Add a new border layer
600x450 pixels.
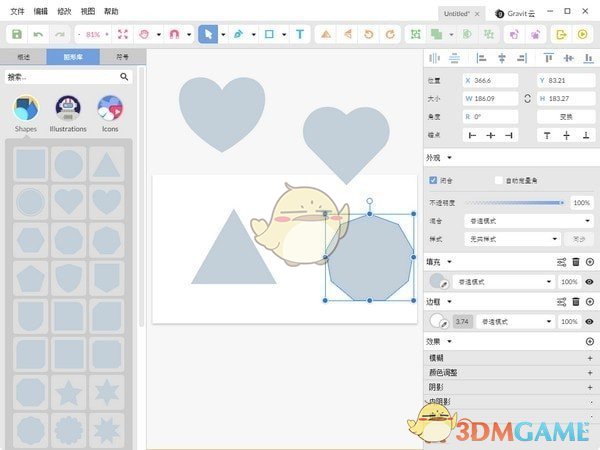[x=590, y=302]
